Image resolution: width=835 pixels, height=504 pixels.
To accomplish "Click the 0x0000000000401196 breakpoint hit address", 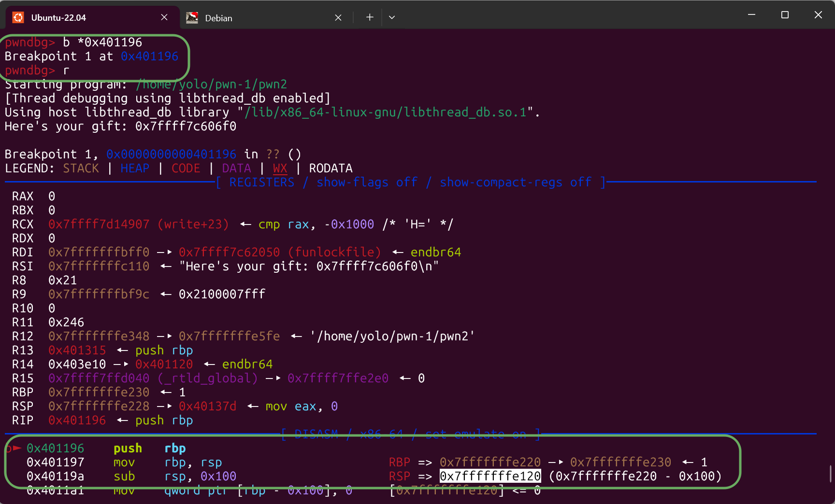I will 171,154.
